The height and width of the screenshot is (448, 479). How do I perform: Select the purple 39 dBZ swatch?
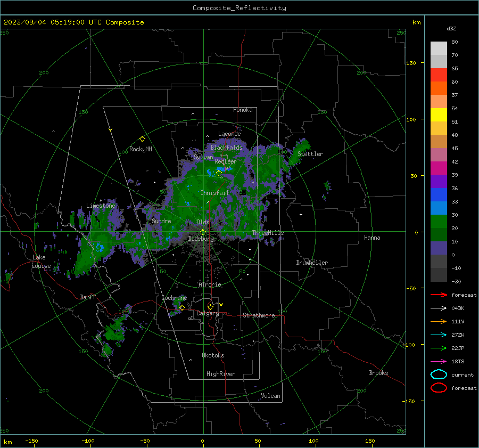coord(439,182)
